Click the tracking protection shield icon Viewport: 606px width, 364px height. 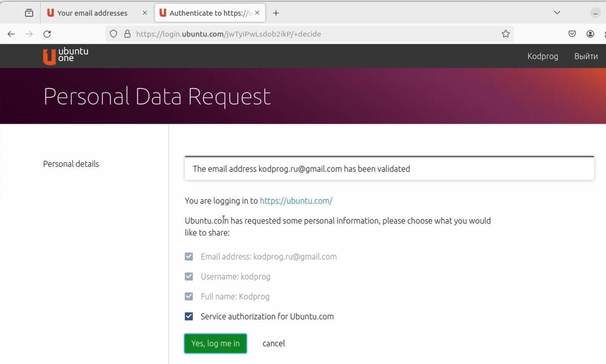pyautogui.click(x=114, y=34)
